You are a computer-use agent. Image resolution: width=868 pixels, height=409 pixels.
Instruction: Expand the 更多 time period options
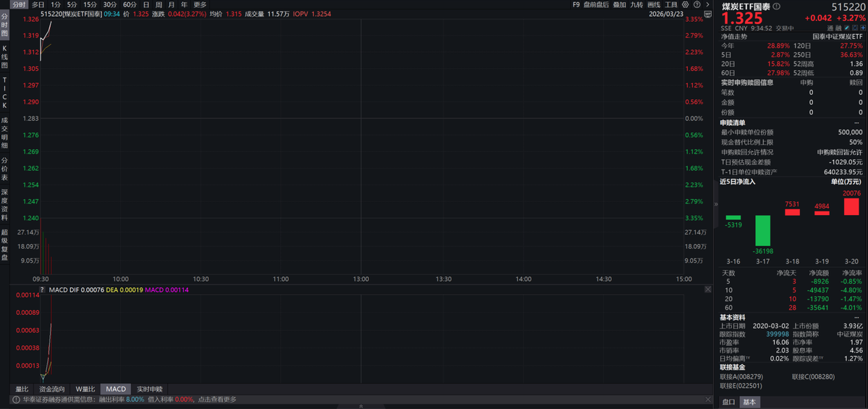[200, 4]
